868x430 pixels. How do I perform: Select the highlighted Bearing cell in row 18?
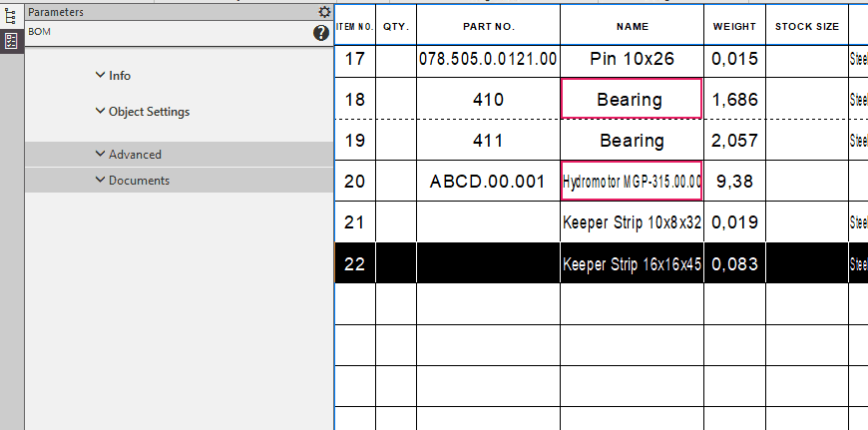click(x=631, y=100)
